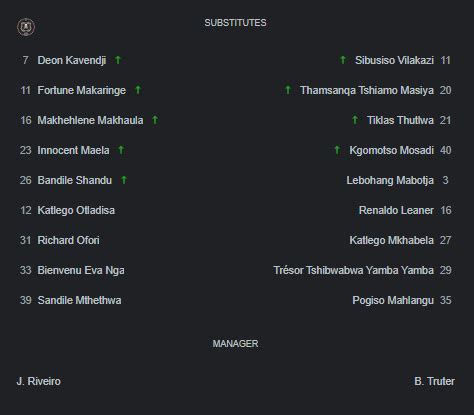The width and height of the screenshot is (474, 415).
Task: Select arrow icon before Thamsanqa Tshiamo Masiya
Action: click(288, 90)
